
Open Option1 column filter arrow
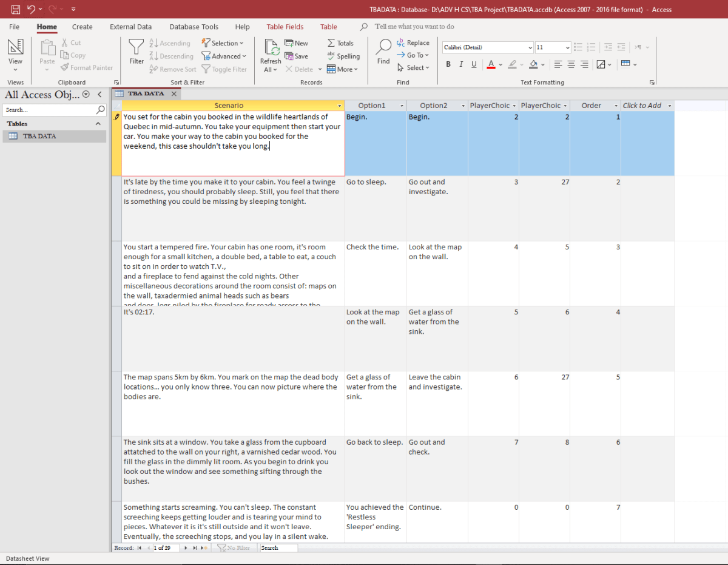(x=402, y=106)
